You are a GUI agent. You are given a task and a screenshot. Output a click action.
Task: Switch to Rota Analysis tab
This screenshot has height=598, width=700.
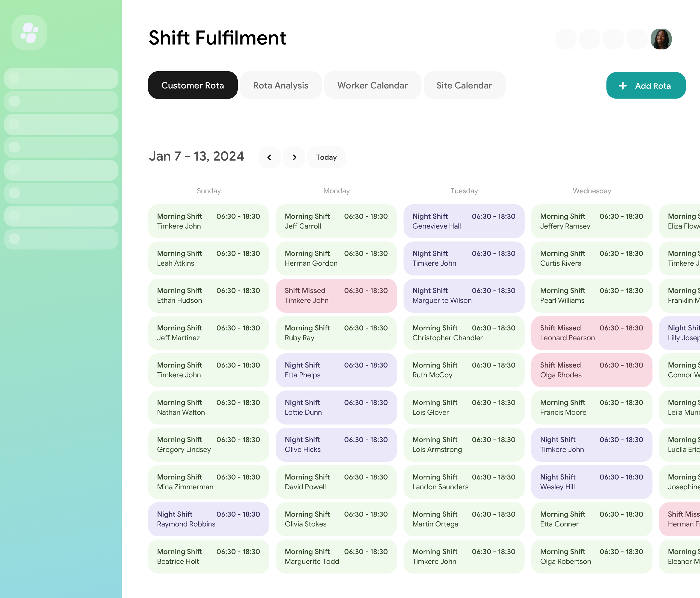click(280, 85)
